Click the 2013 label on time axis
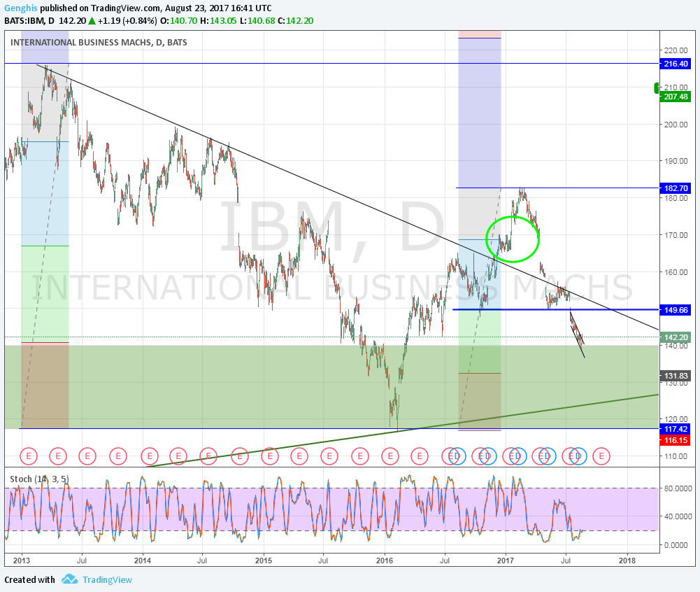 pyautogui.click(x=22, y=561)
